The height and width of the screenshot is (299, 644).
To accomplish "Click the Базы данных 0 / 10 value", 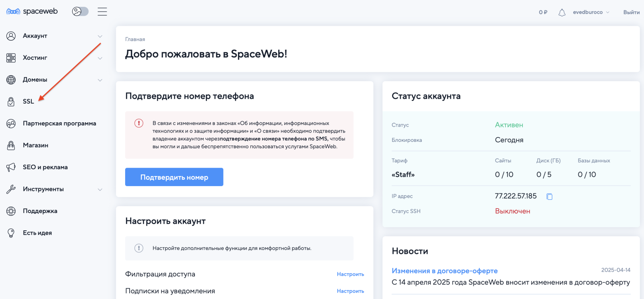I will (587, 174).
